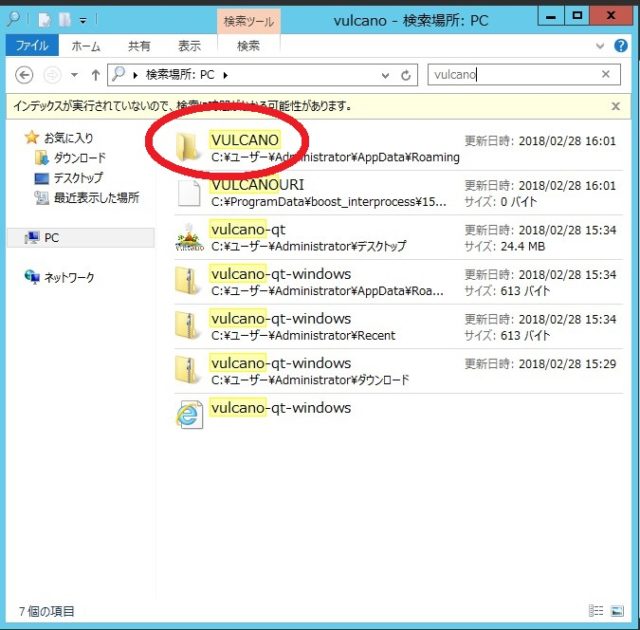Select vulcano-qt result name
The height and width of the screenshot is (630, 640).
(x=248, y=230)
